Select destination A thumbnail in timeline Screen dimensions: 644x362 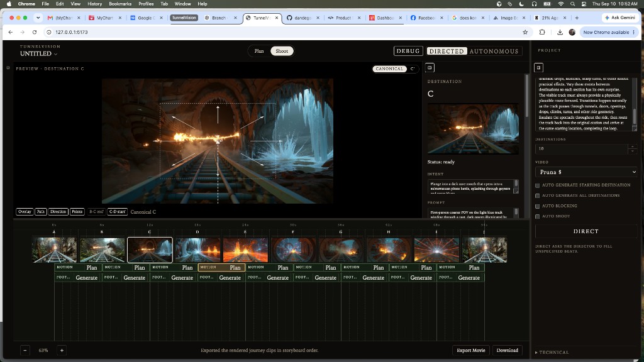(x=54, y=250)
